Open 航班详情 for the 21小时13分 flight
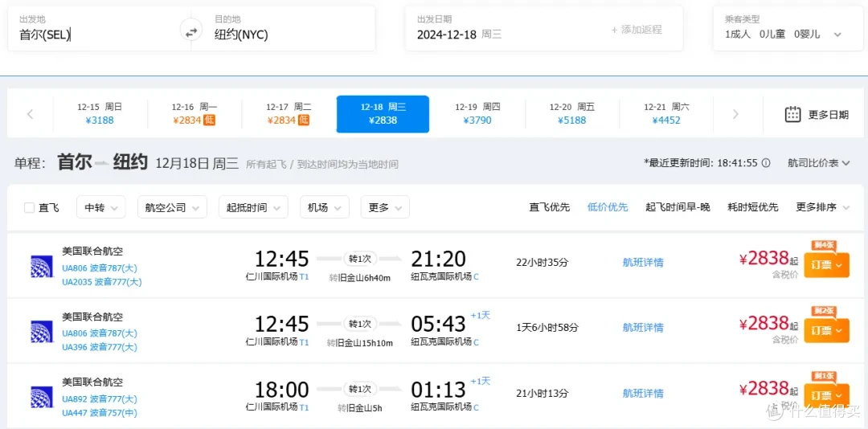The height and width of the screenshot is (429, 868). coord(643,394)
